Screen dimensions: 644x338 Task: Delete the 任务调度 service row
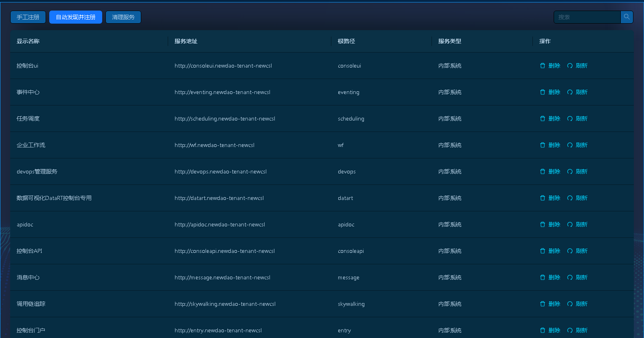pos(550,119)
